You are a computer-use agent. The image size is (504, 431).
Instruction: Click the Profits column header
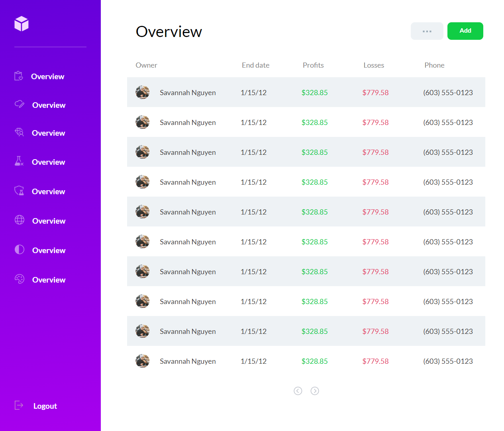[x=313, y=65]
